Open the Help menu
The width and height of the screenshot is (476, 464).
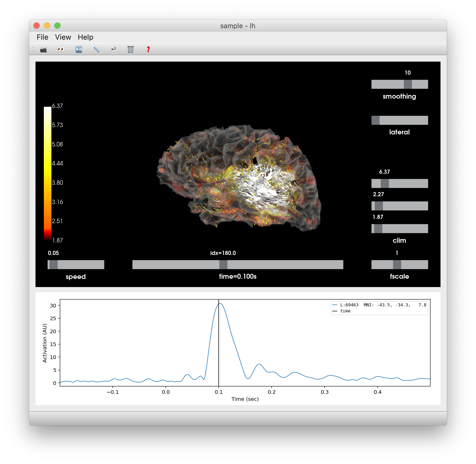pos(85,37)
